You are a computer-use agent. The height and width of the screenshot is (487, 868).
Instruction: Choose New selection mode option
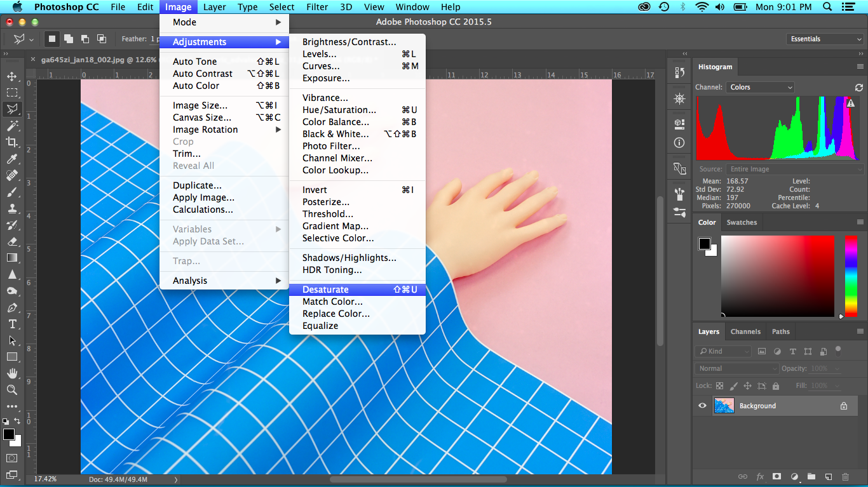52,39
